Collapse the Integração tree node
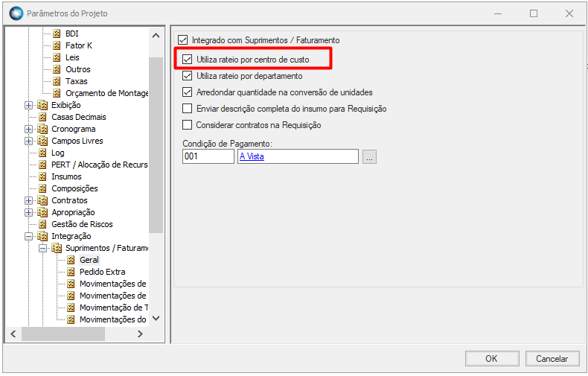 [29, 236]
